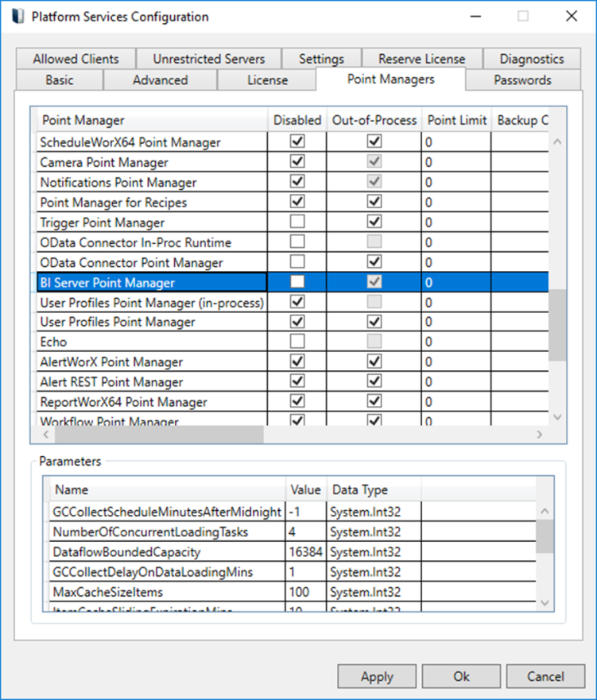
Task: Close the Platform Services Configuration window
Action: (571, 17)
